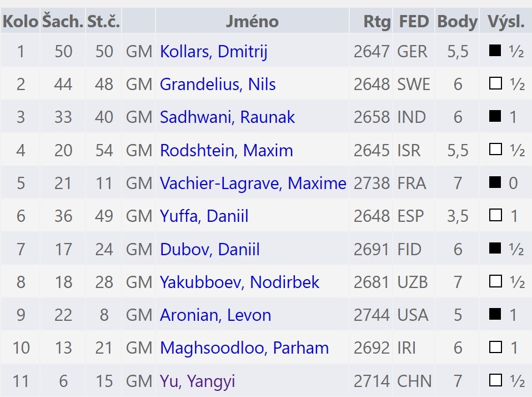The width and height of the screenshot is (532, 397).
Task: Click the Body column header
Action: (x=457, y=22)
